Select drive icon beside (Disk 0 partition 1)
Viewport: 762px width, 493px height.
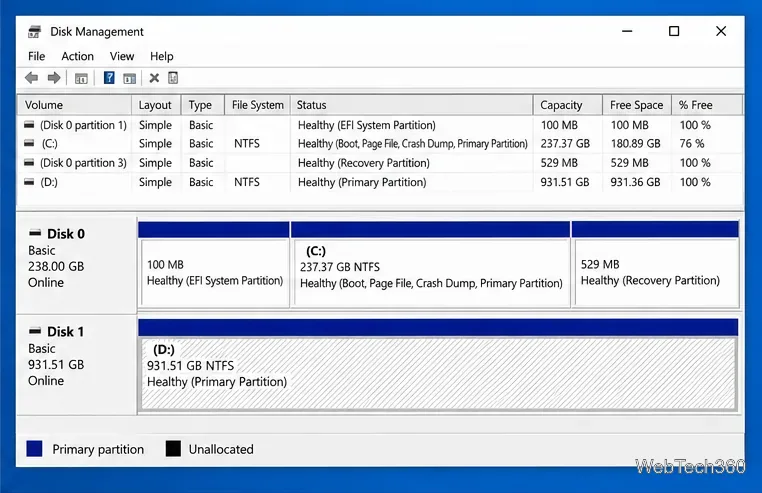click(x=29, y=125)
